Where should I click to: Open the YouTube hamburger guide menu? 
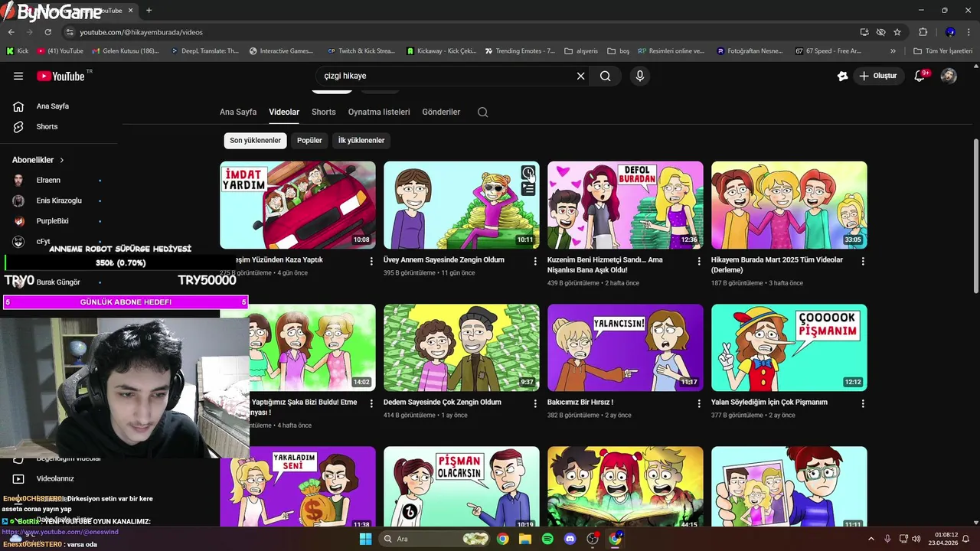[18, 76]
